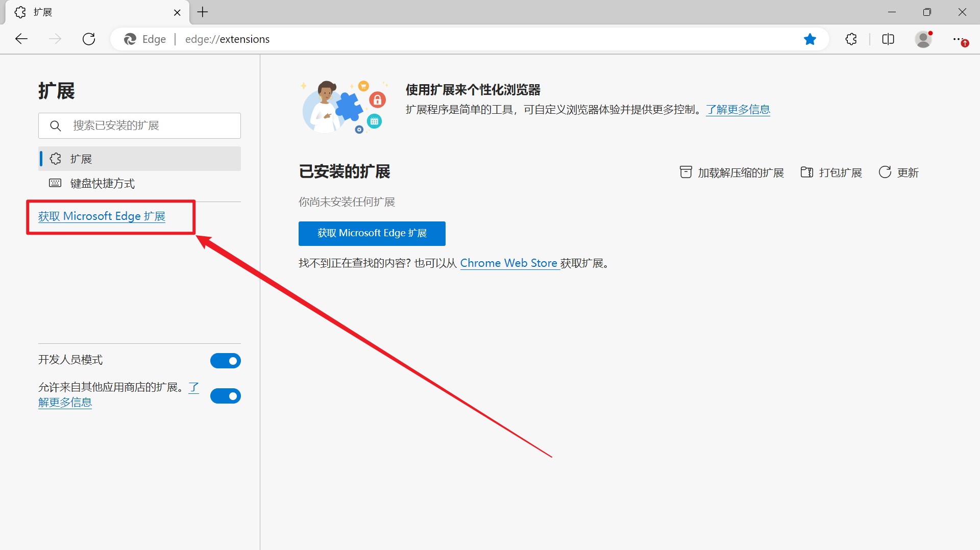Click the forward navigation arrow
Viewport: 980px width, 550px height.
coord(55,39)
